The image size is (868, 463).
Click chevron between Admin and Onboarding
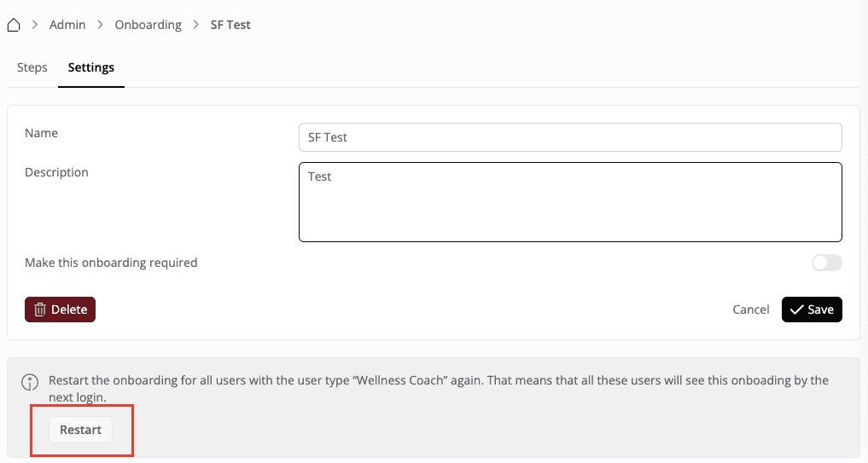(101, 25)
